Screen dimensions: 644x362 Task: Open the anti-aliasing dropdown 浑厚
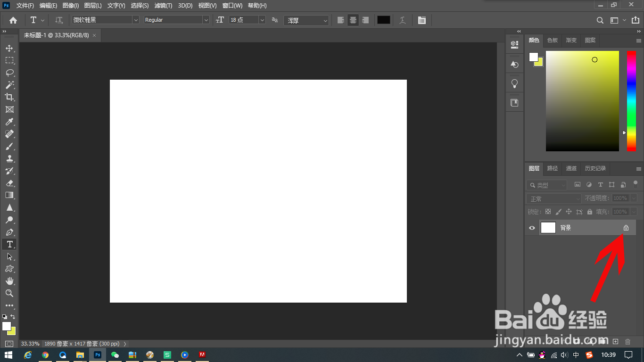pyautogui.click(x=306, y=20)
